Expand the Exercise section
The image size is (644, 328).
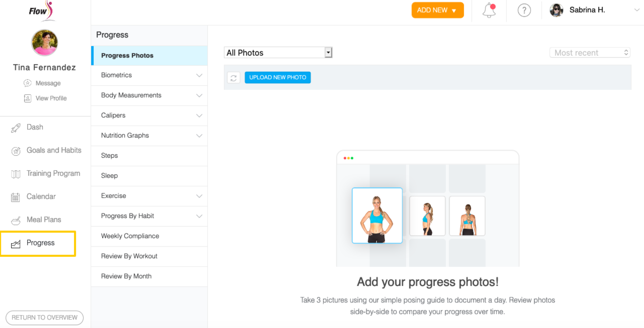[x=199, y=196]
